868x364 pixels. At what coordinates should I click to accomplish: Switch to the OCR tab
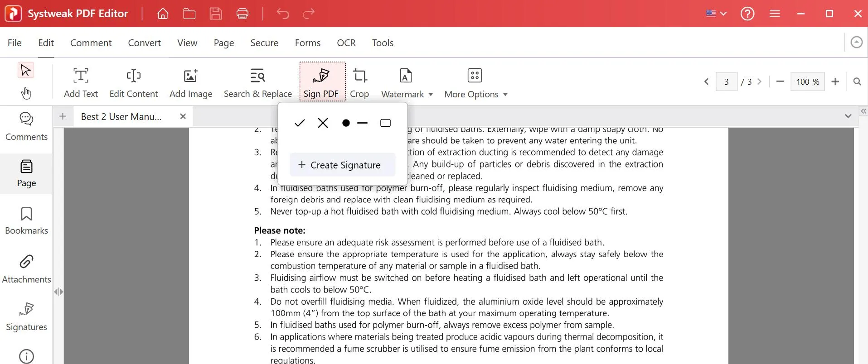click(x=346, y=43)
